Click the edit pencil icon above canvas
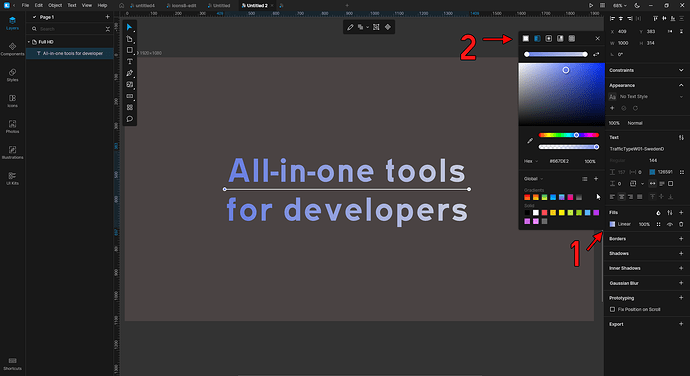The width and height of the screenshot is (690, 376). (350, 27)
